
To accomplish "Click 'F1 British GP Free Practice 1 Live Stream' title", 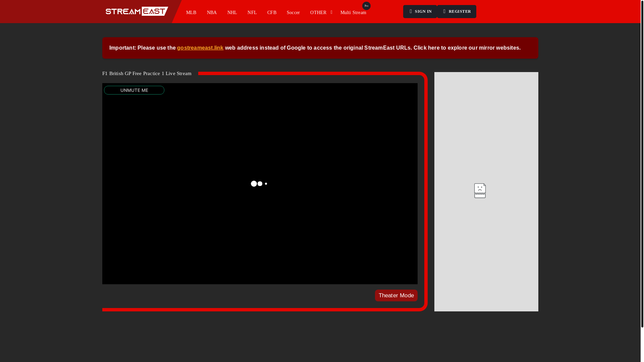I will pos(147,73).
